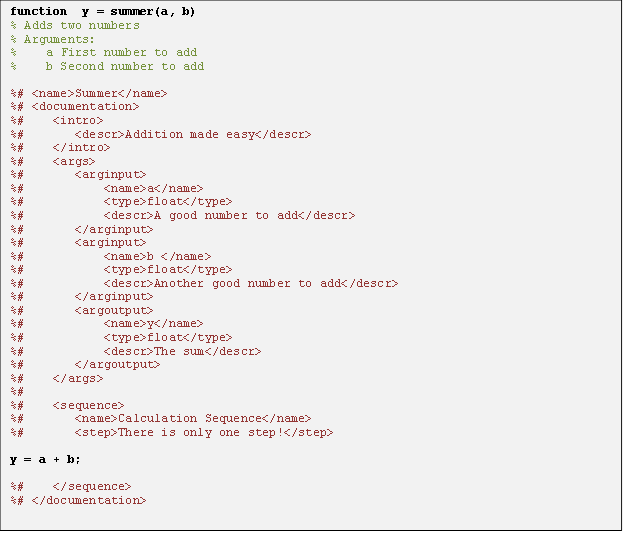Viewport: 623px width, 533px height.
Task: Click the 'y = a + b;' code line
Action: click(45, 460)
